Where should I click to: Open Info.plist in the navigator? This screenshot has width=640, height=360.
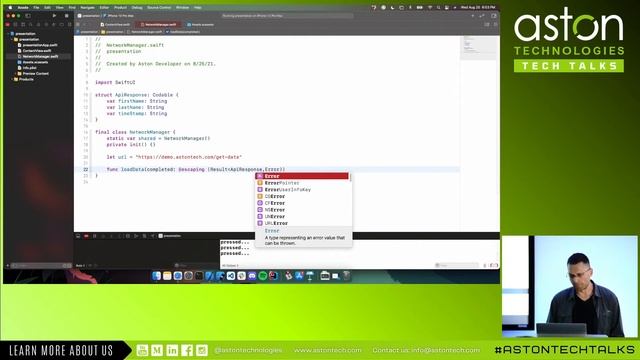(27, 68)
